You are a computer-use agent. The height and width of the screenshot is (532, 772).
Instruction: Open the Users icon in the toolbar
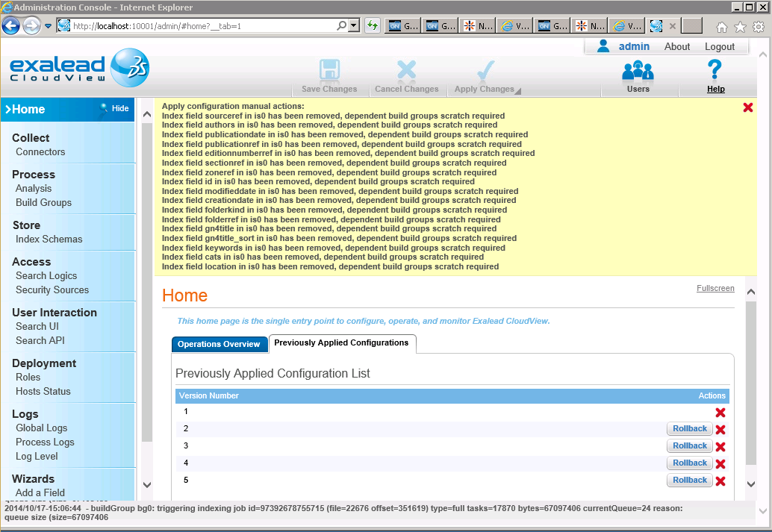[x=638, y=71]
